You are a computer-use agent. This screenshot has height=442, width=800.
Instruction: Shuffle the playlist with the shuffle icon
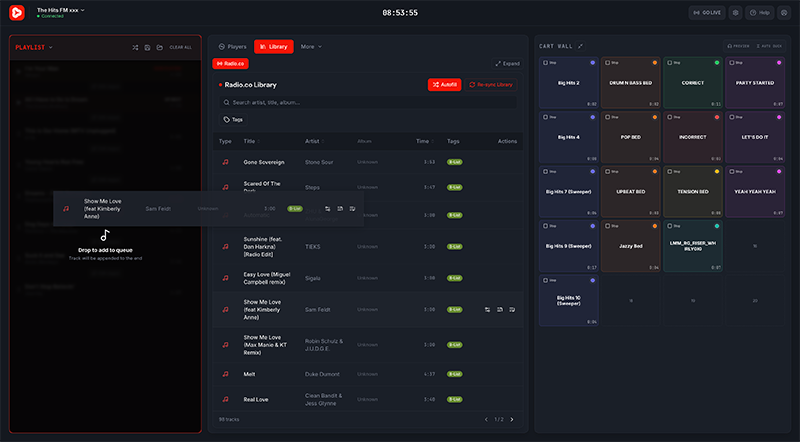135,47
